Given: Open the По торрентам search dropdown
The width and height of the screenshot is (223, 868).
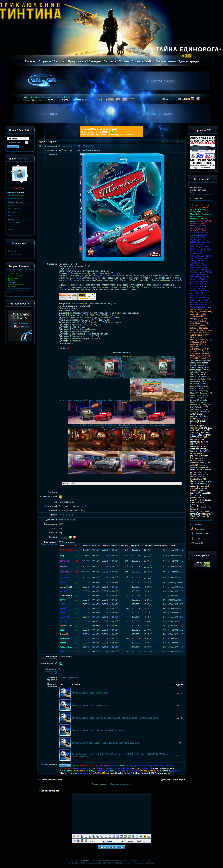Looking at the screenshot, I should tap(18, 142).
